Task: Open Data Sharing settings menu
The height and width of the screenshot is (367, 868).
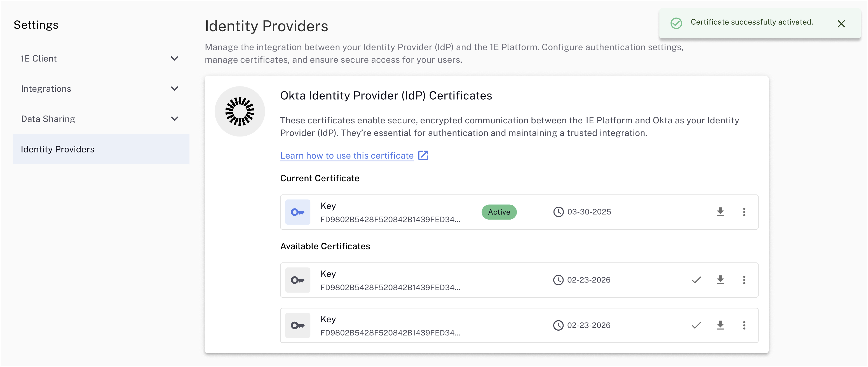Action: (x=101, y=119)
